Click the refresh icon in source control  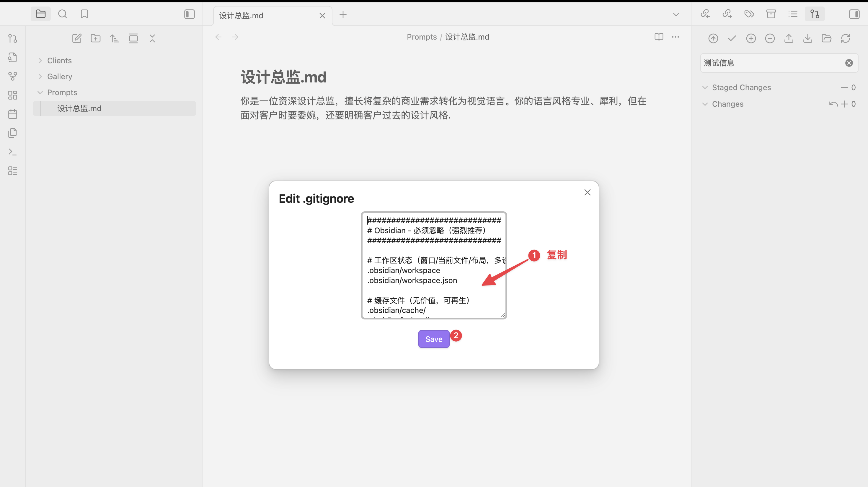846,38
